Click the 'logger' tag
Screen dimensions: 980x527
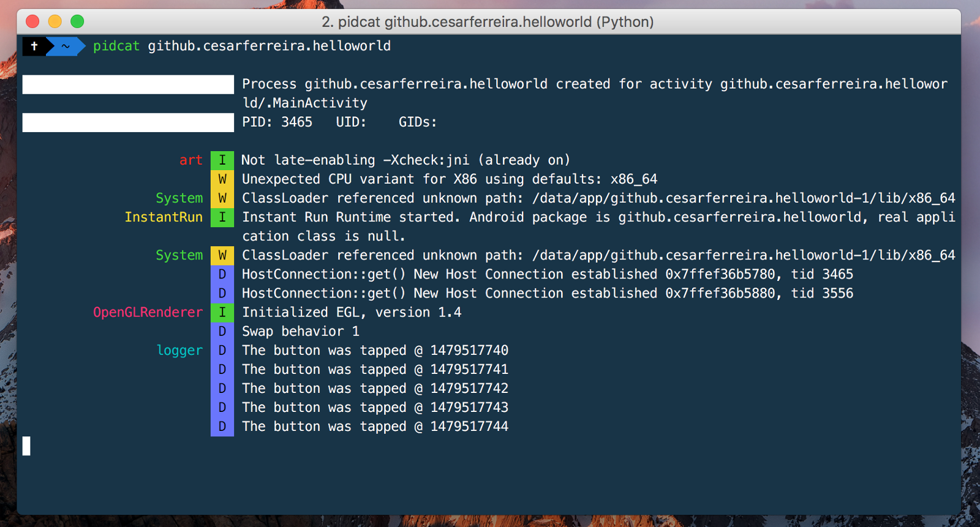179,350
